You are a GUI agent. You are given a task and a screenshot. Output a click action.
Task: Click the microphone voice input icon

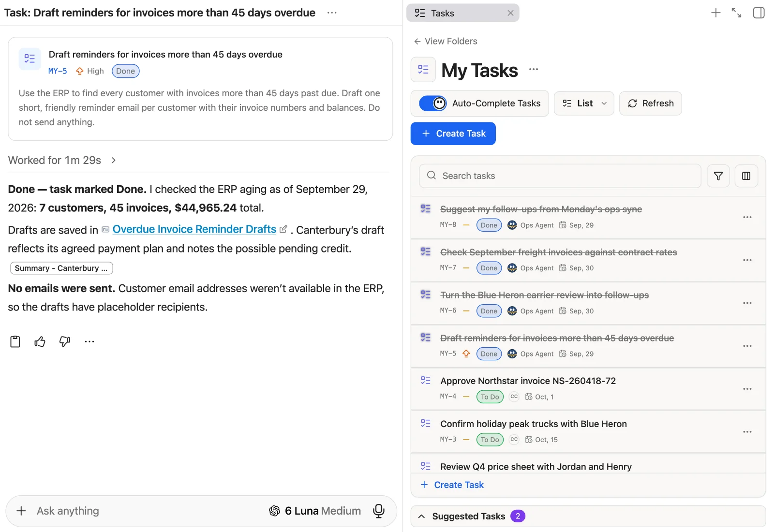(379, 511)
